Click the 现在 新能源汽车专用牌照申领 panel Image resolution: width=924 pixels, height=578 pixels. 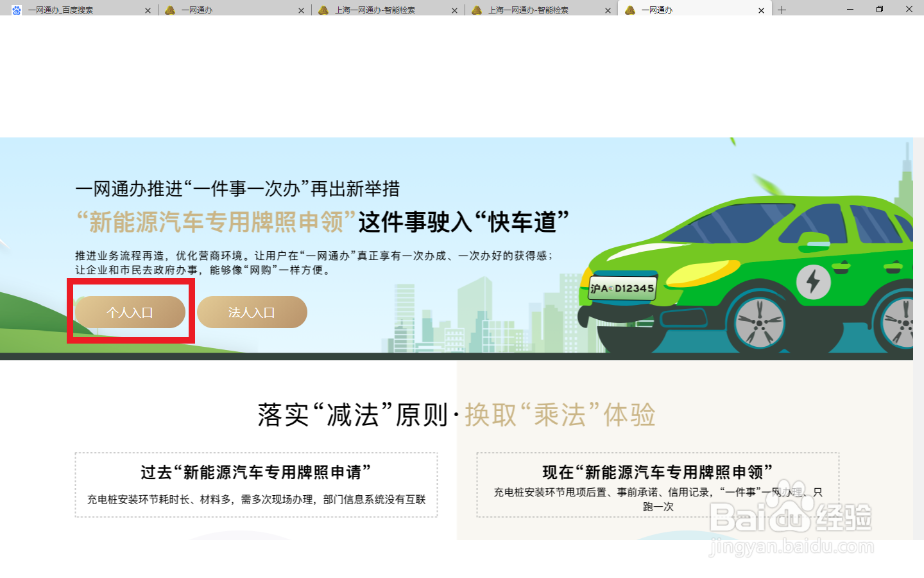(x=657, y=485)
